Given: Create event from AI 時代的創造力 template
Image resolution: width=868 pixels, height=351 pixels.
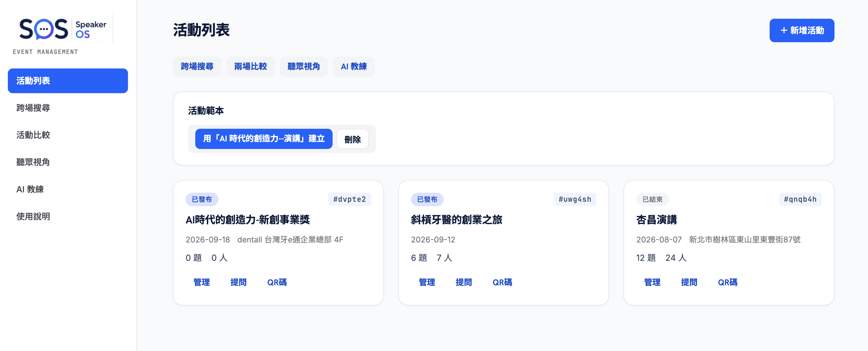Looking at the screenshot, I should (x=264, y=139).
